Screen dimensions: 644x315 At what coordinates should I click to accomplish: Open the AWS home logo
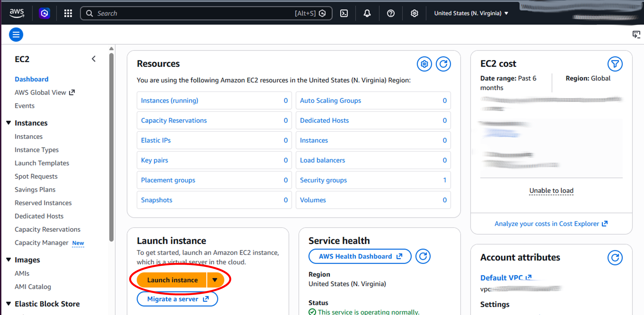[17, 13]
